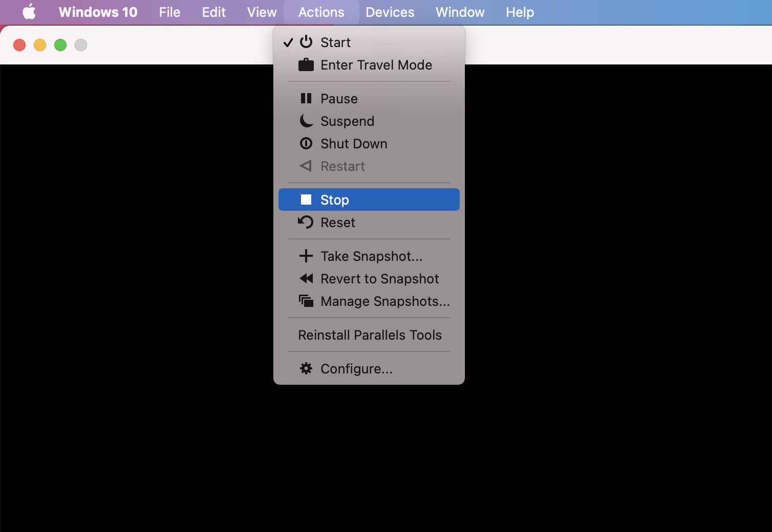Open the File menu
This screenshot has width=772, height=532.
tap(169, 12)
